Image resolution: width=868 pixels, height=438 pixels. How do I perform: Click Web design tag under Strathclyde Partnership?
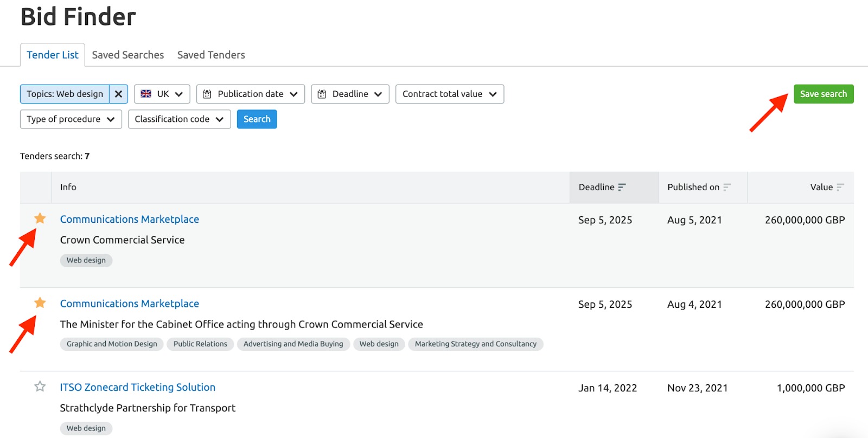pos(86,428)
